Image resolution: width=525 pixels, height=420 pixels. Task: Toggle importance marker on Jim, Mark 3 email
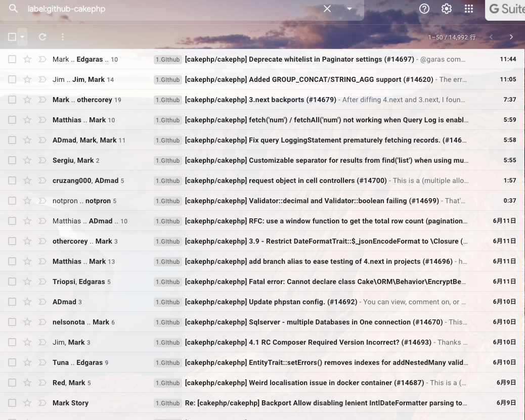pos(42,342)
